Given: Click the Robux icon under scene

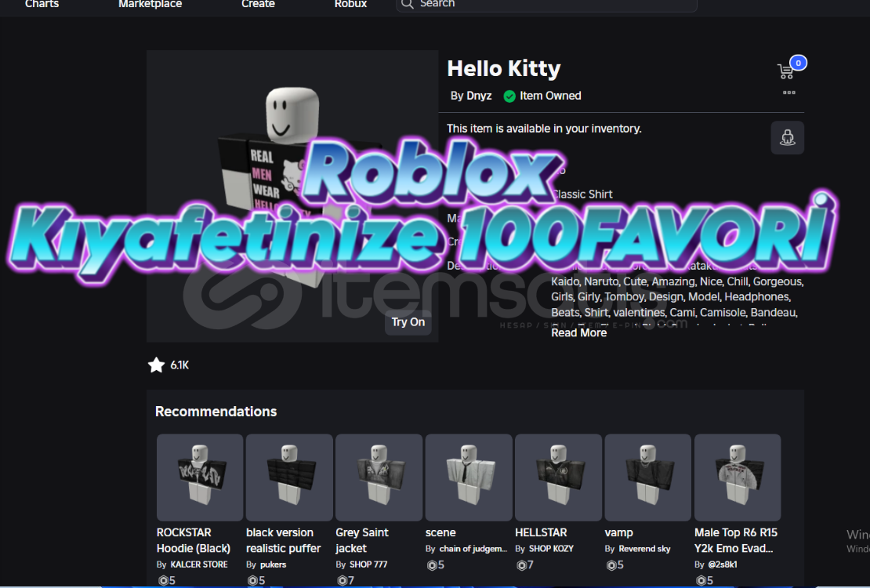Looking at the screenshot, I should (x=432, y=565).
